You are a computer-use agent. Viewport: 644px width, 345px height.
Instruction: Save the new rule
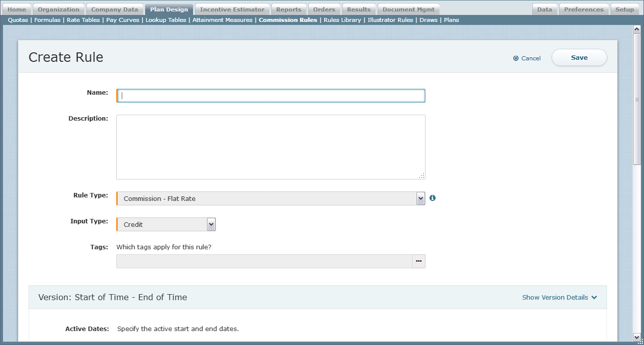click(x=579, y=58)
